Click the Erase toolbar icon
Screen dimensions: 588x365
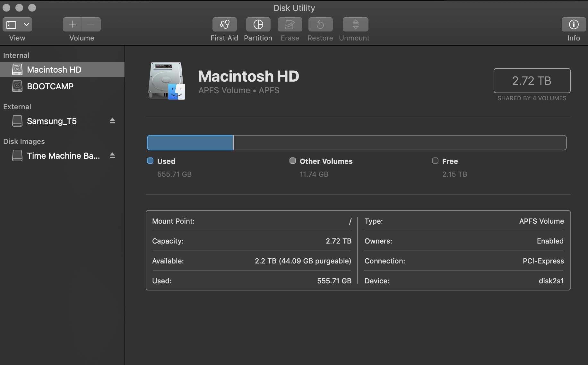tap(290, 24)
